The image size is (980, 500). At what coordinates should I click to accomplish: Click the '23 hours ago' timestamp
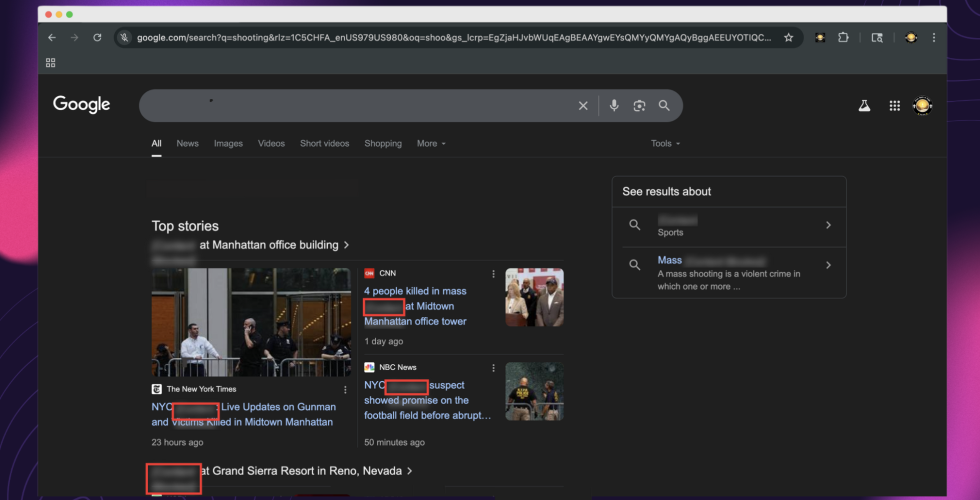pos(177,442)
